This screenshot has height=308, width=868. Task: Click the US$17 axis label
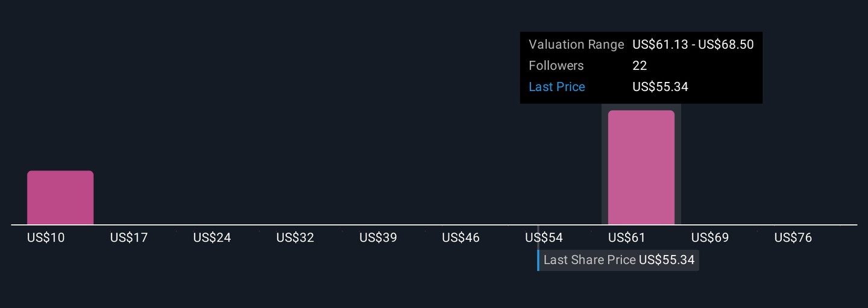click(129, 238)
